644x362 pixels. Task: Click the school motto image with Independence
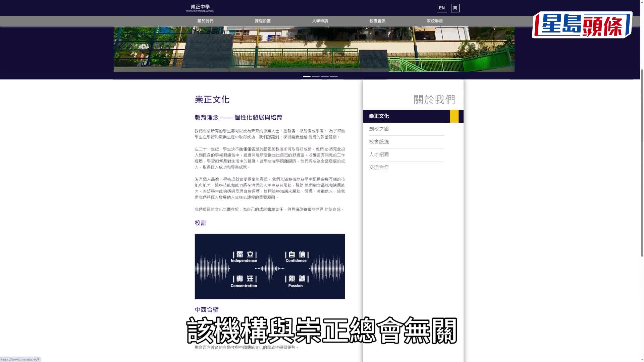click(x=270, y=266)
